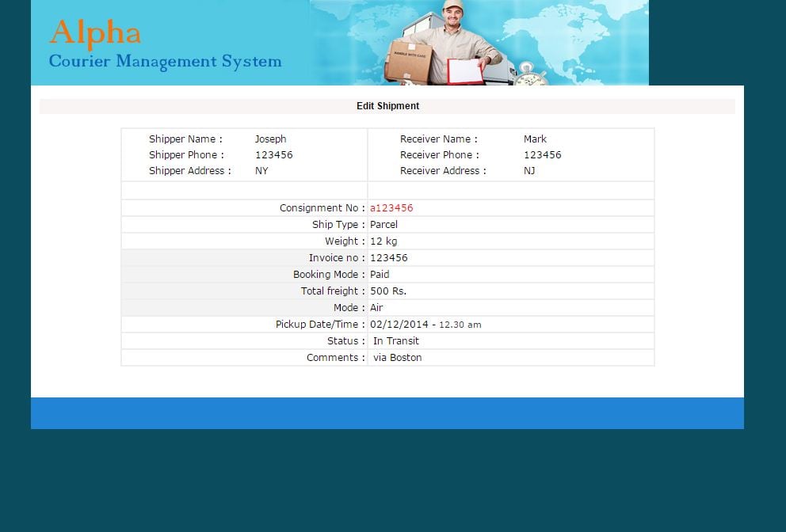Click the Receiver Name value Mark
Viewport: 786px width, 532px height.
coord(535,139)
